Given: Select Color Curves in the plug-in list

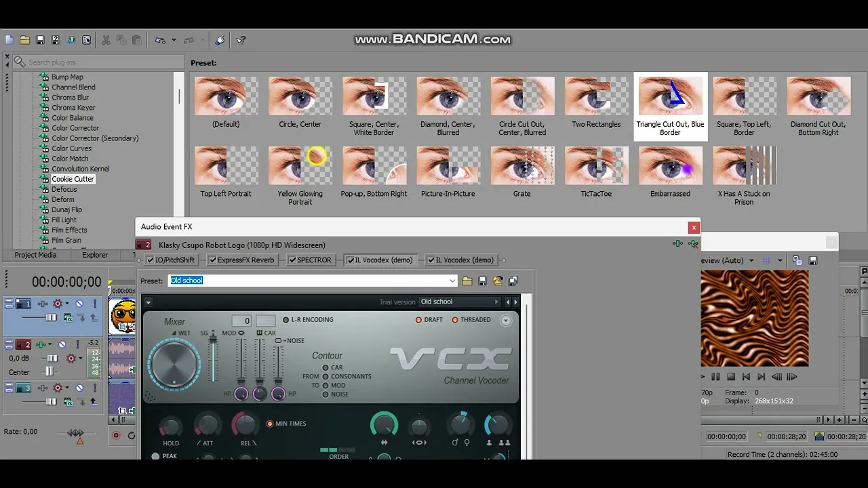Looking at the screenshot, I should click(x=71, y=148).
